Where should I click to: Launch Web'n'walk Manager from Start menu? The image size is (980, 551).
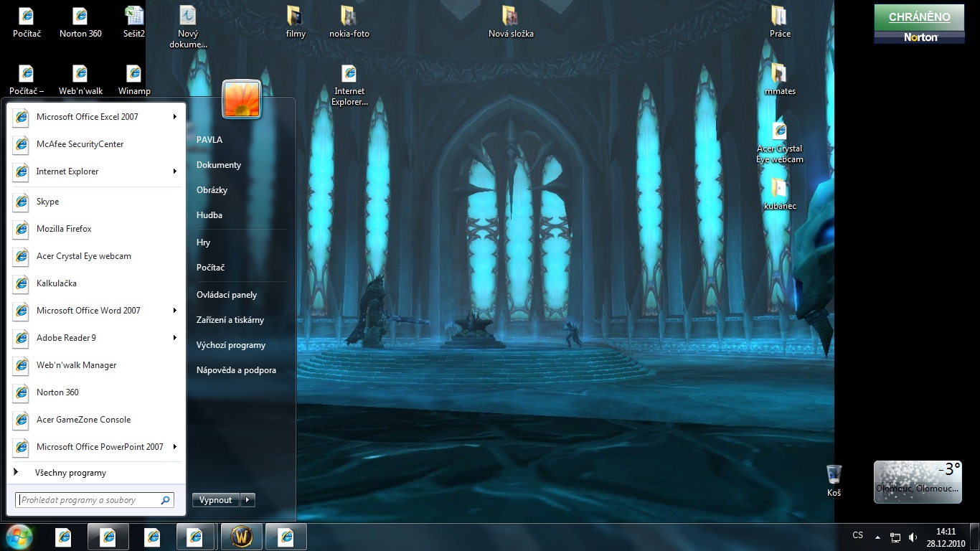click(x=96, y=364)
